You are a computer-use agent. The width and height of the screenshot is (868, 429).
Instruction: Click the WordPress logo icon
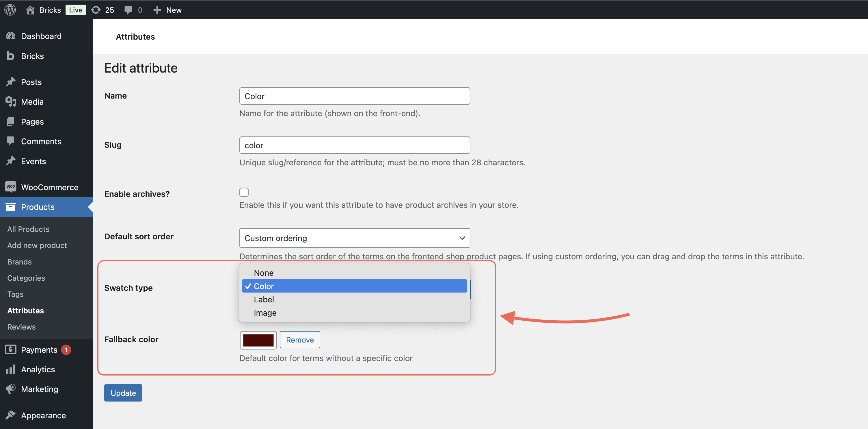(x=10, y=10)
